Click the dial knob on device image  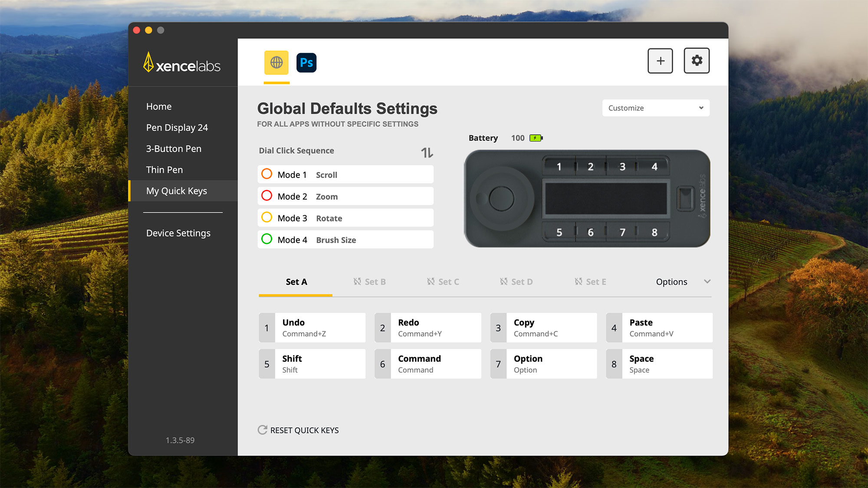click(x=501, y=198)
